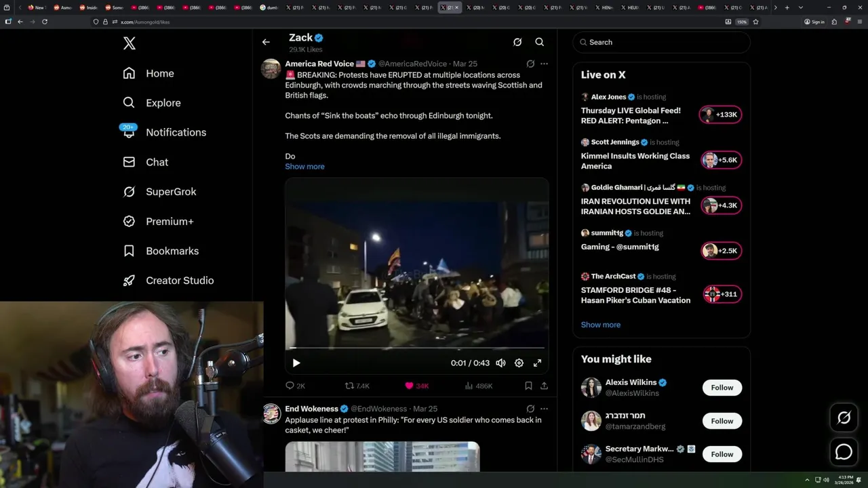868x488 pixels.
Task: Open the video settings gear
Action: tap(519, 363)
